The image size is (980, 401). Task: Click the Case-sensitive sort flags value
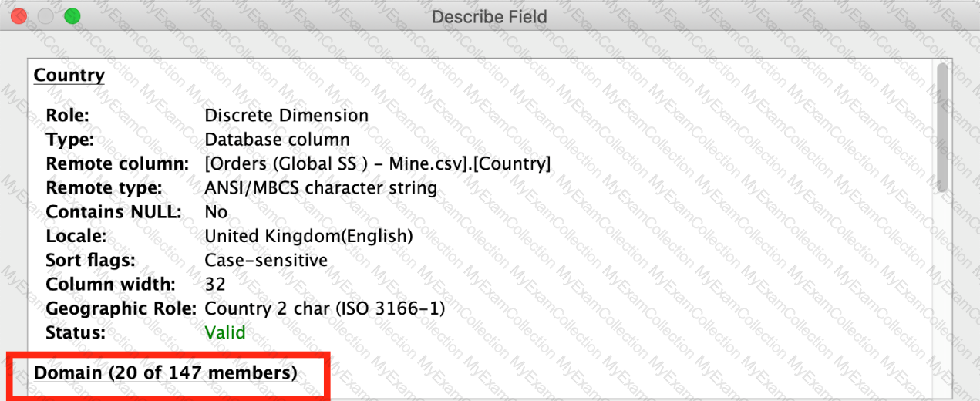[x=265, y=260]
